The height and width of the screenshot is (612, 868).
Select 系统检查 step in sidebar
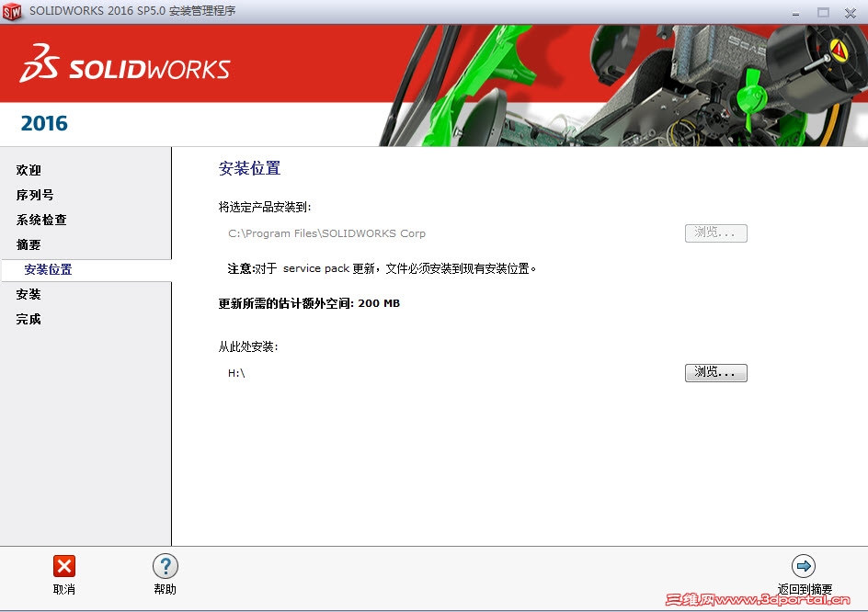[x=41, y=221]
